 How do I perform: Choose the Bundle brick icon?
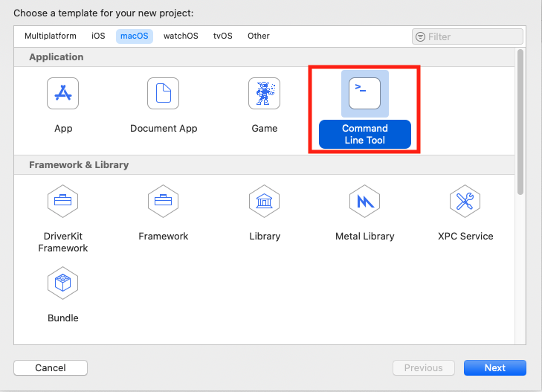click(63, 283)
